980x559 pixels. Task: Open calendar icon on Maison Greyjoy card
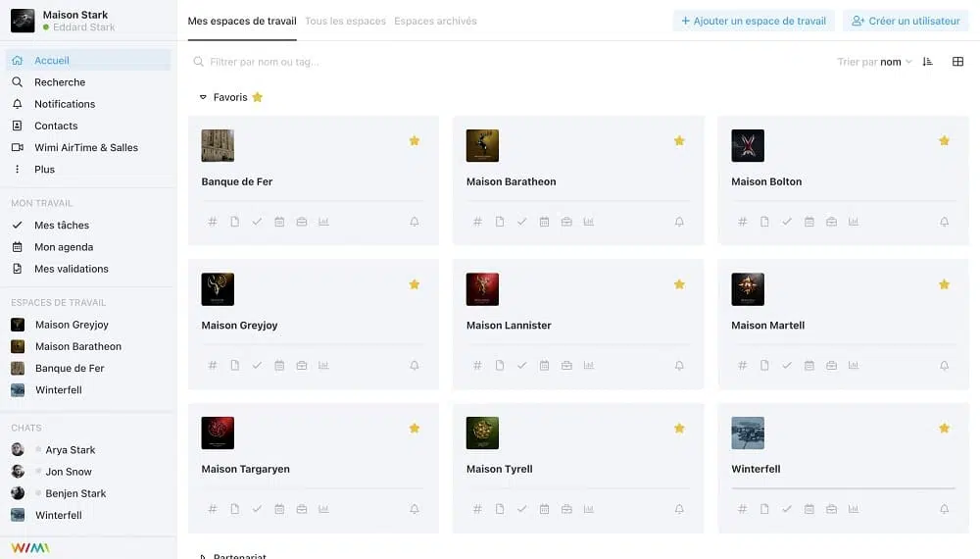point(279,365)
